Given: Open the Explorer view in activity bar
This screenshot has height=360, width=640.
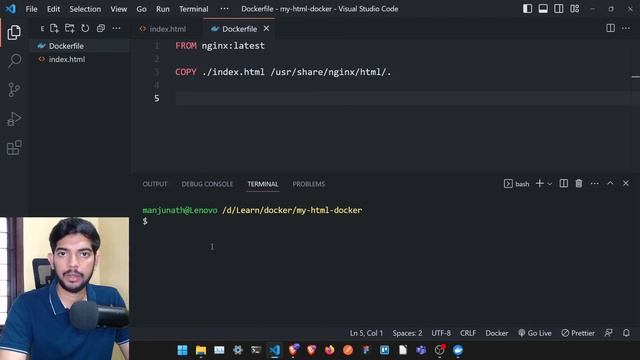Looking at the screenshot, I should [14, 32].
